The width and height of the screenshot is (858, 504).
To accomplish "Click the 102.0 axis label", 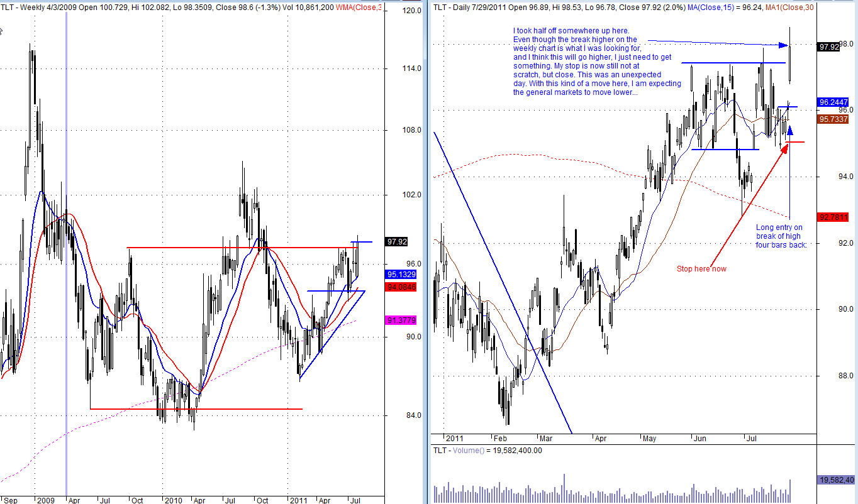I will click(413, 195).
